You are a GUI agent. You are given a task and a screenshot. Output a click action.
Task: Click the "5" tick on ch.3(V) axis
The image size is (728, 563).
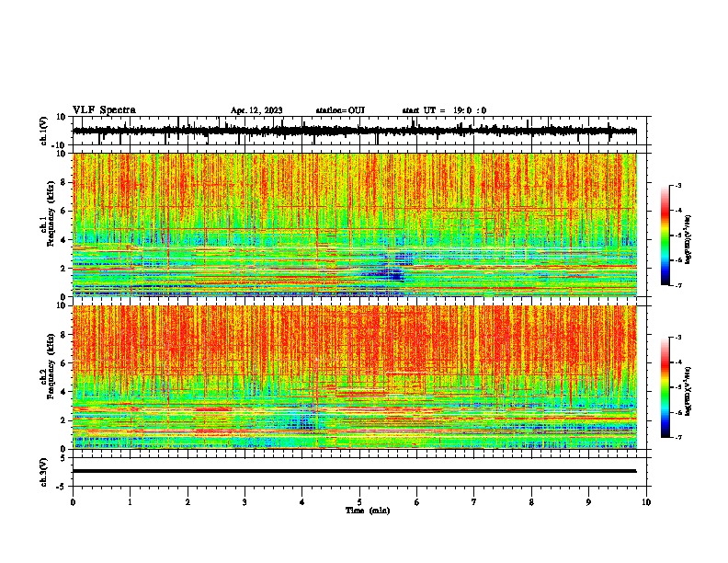click(63, 457)
